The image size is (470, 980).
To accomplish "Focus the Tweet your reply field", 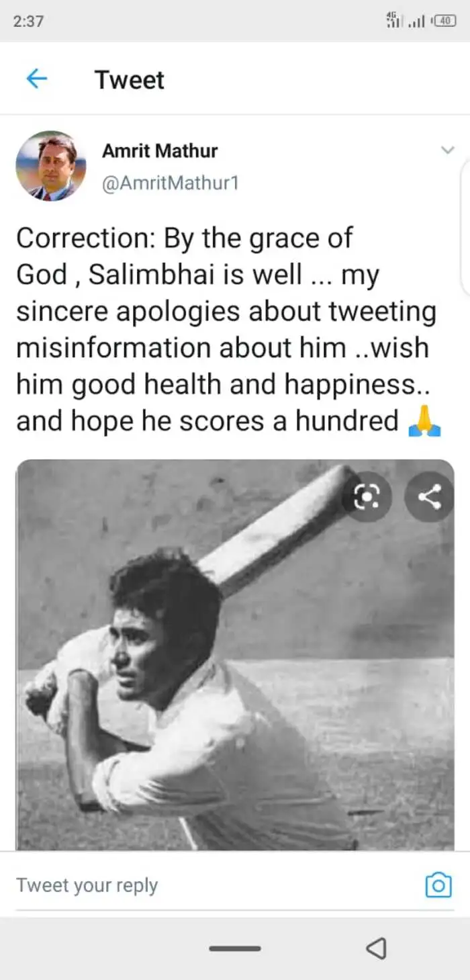I will (215, 885).
